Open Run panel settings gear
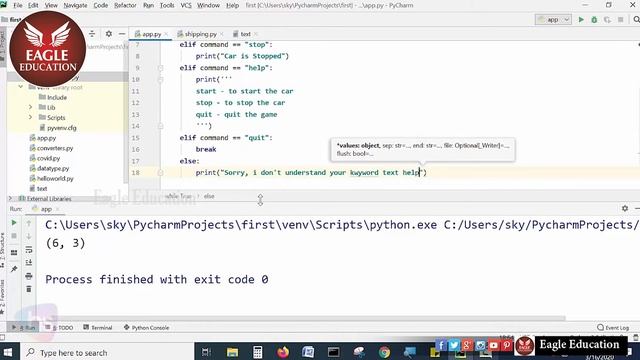The height and width of the screenshot is (360, 640). pos(625,209)
